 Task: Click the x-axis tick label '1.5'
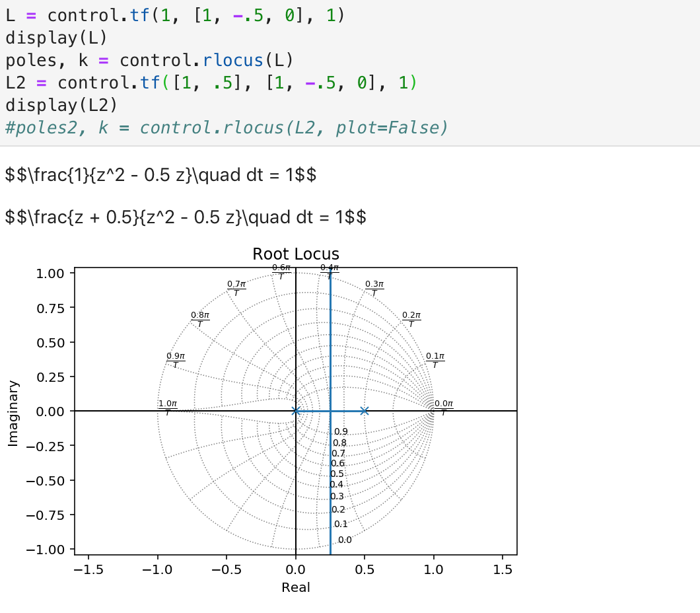(x=503, y=569)
